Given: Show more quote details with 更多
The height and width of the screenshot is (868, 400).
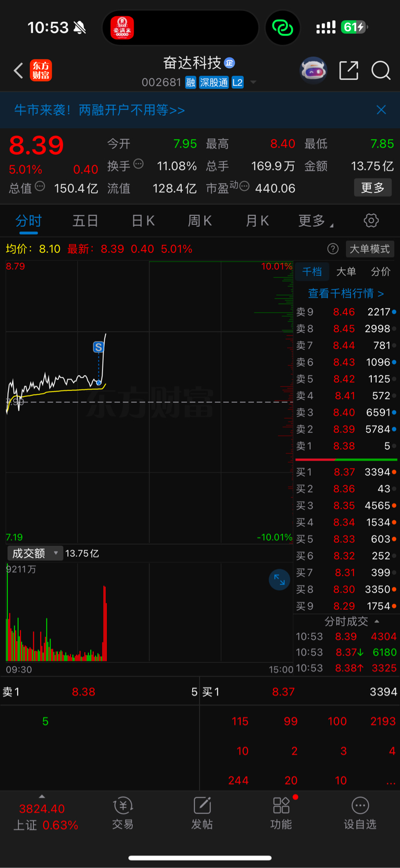Looking at the screenshot, I should [x=373, y=188].
